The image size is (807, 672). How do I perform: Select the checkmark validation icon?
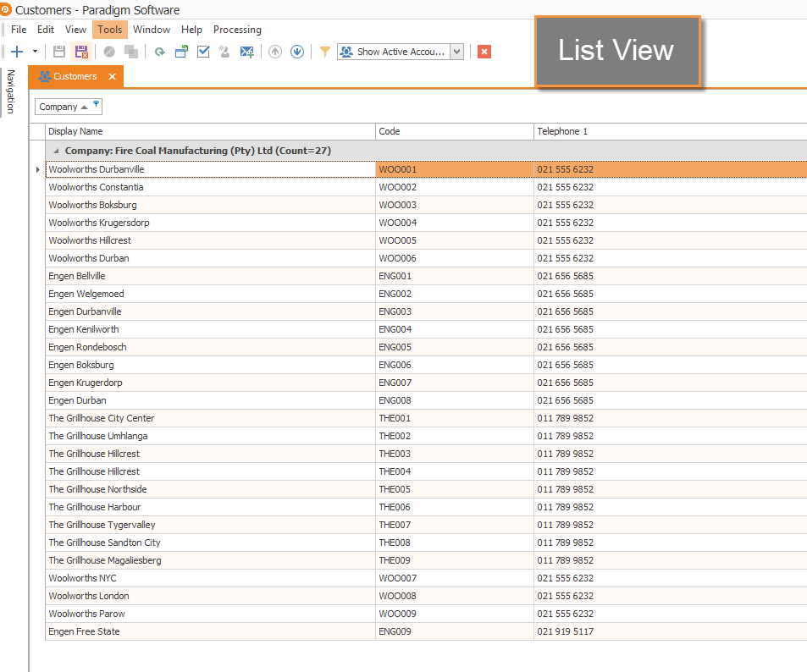[x=203, y=51]
